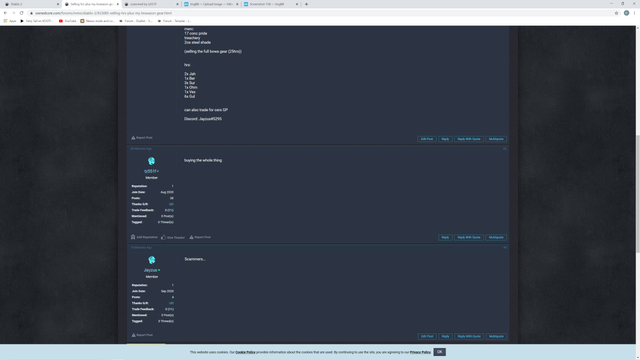Open the Chrome profile avatar
Image resolution: width=640 pixels, height=360 pixels.
[x=626, y=13]
